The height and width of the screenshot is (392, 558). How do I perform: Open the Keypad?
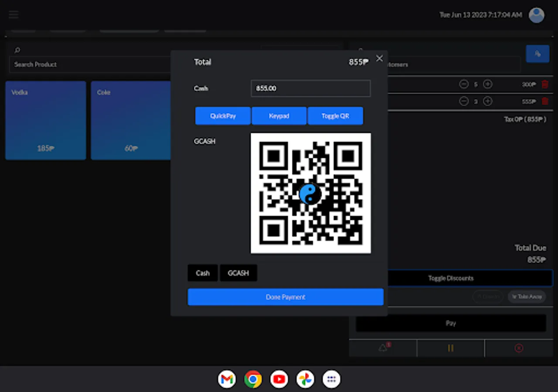coord(279,116)
